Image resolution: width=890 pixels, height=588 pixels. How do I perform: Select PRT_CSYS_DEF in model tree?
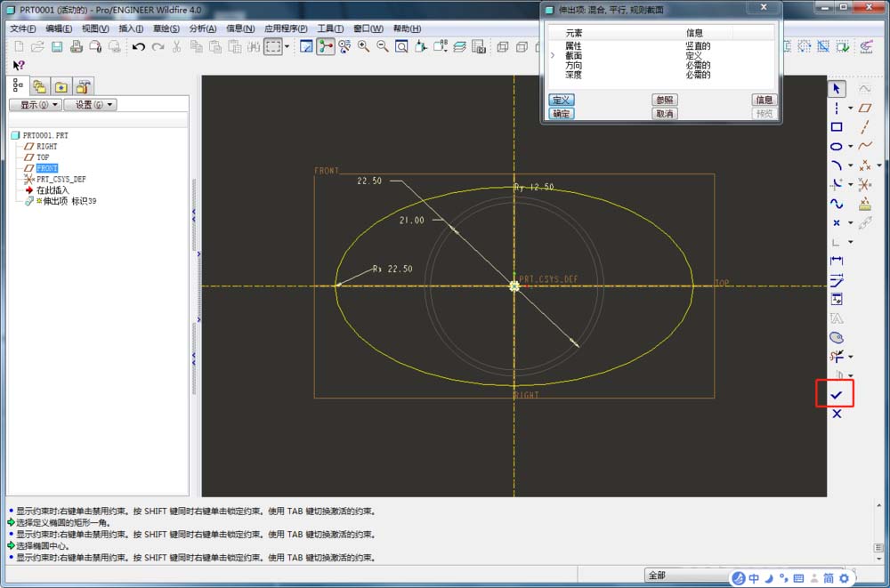tap(61, 179)
